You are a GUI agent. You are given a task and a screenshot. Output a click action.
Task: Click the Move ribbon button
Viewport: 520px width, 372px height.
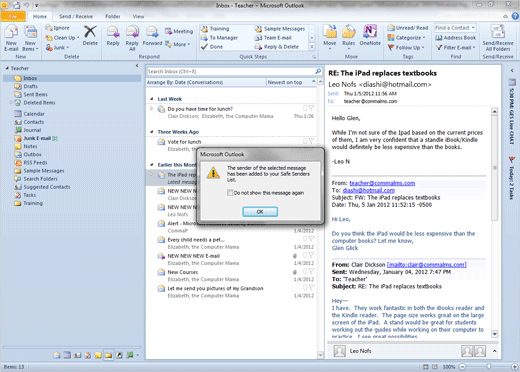(329, 37)
